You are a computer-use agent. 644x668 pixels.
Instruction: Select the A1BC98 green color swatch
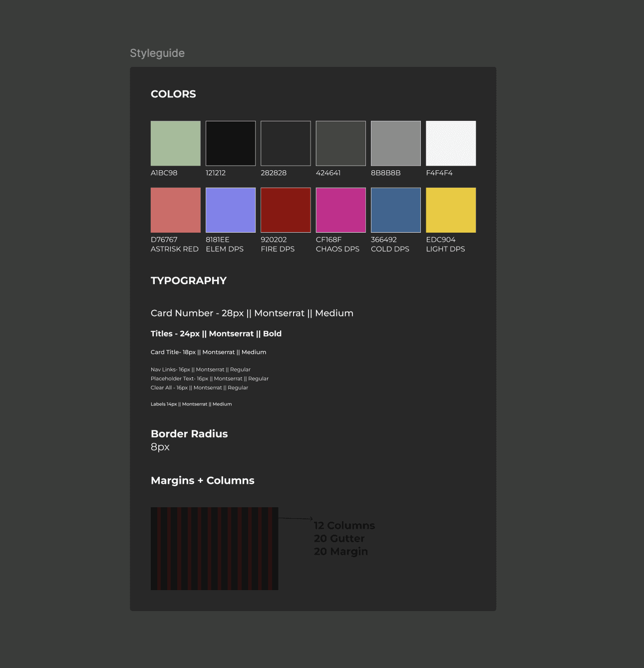[x=176, y=143]
